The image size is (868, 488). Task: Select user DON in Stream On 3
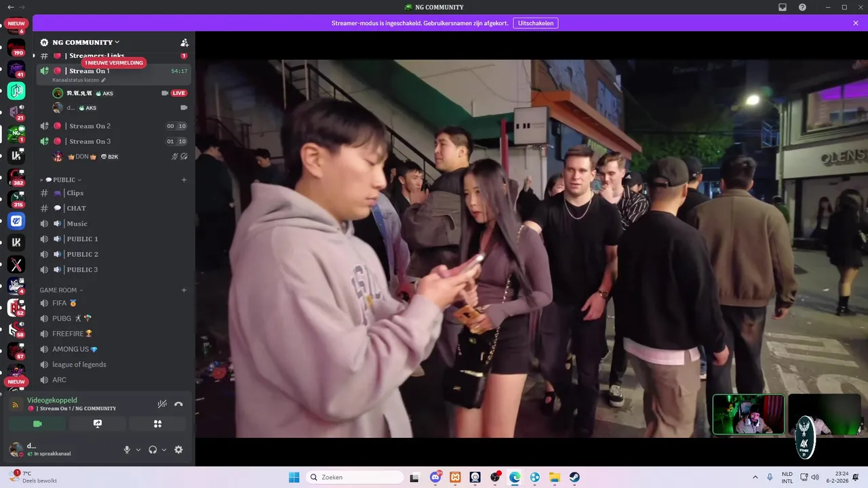pyautogui.click(x=119, y=157)
